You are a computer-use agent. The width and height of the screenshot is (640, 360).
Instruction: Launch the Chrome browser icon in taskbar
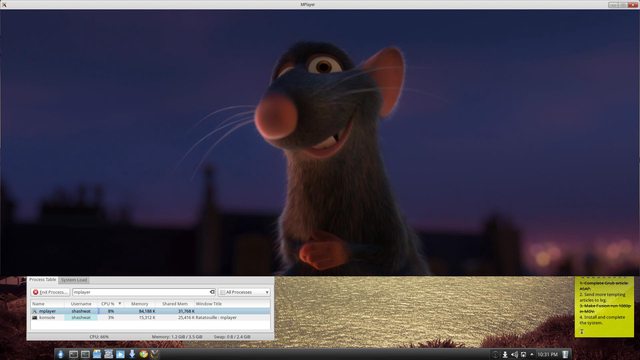coord(144,354)
